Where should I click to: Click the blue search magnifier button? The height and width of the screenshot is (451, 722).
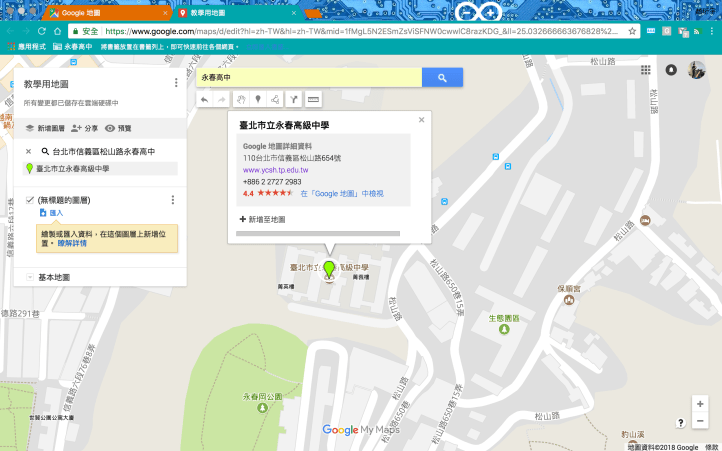coord(441,78)
